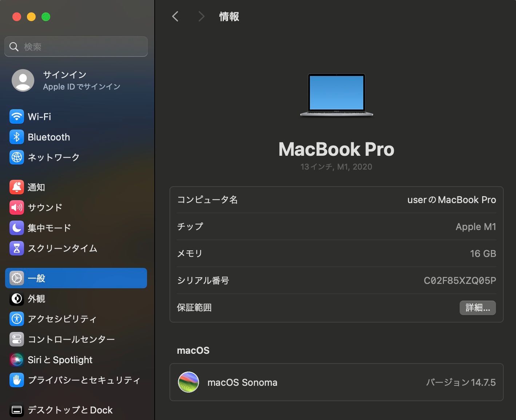Click the macOS Sonoma logo icon
The height and width of the screenshot is (420, 516).
pos(188,382)
